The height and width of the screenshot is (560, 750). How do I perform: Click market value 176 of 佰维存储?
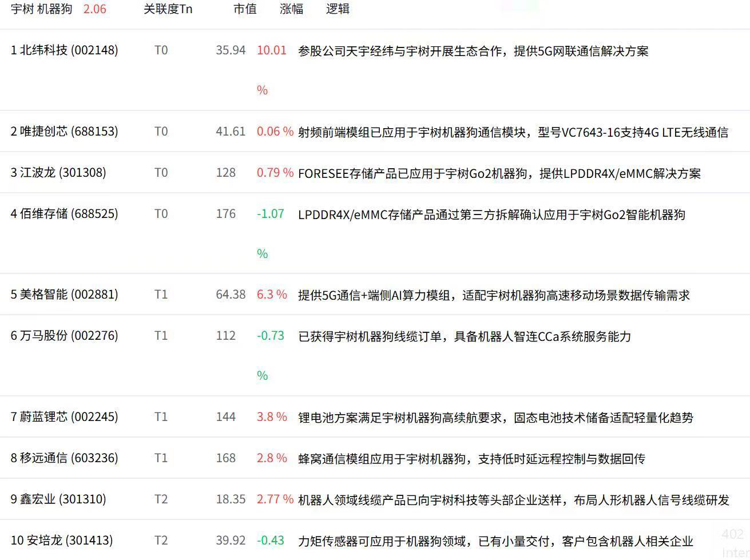tap(226, 214)
